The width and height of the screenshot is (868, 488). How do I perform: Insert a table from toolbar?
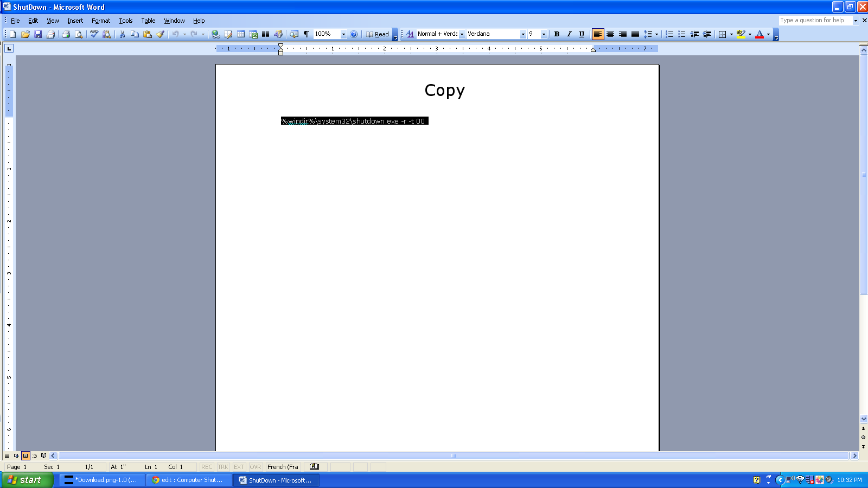point(241,34)
